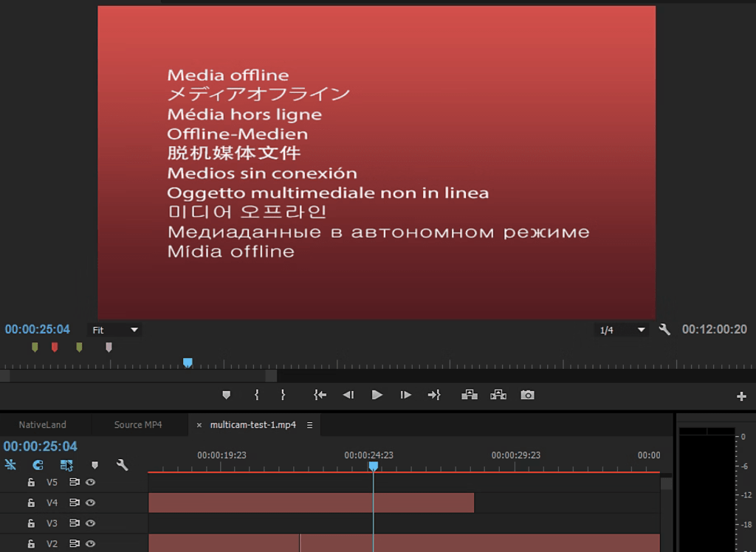756x552 pixels.
Task: Open the Fit zoom level dropdown
Action: (x=114, y=330)
